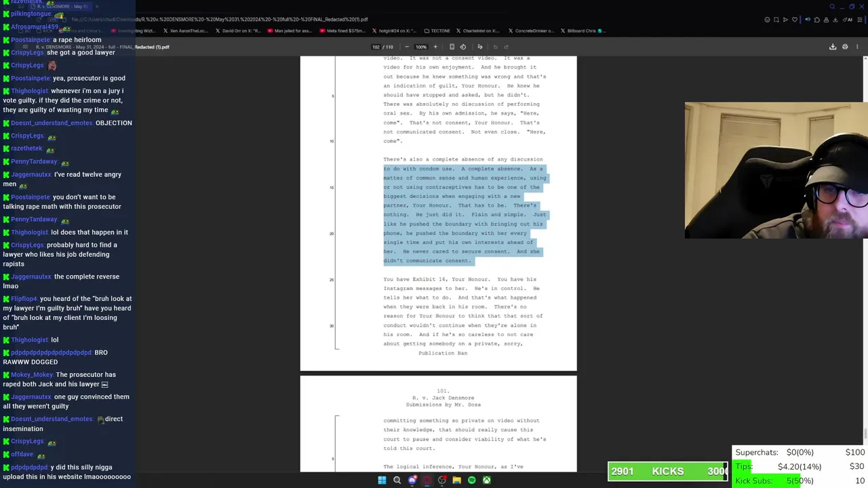Click the redo arrow in PDF toolbar
The image size is (868, 488).
click(x=507, y=47)
